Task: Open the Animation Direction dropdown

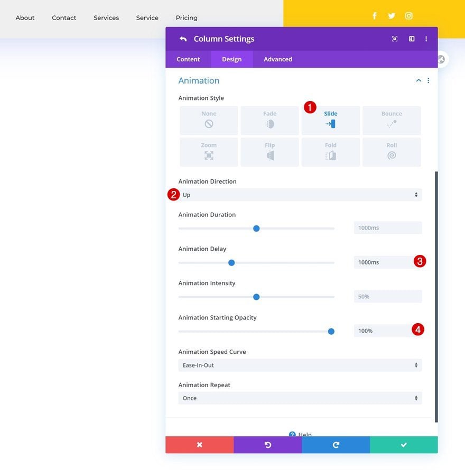Action: pyautogui.click(x=300, y=195)
